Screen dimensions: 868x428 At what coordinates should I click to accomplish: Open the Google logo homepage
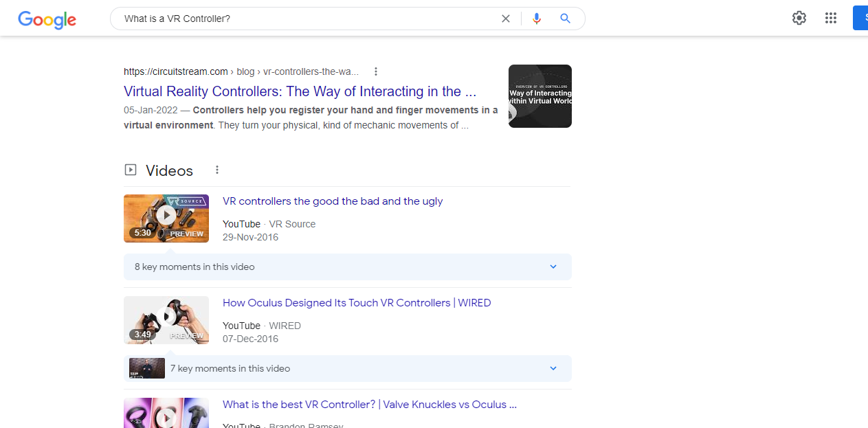click(x=47, y=19)
